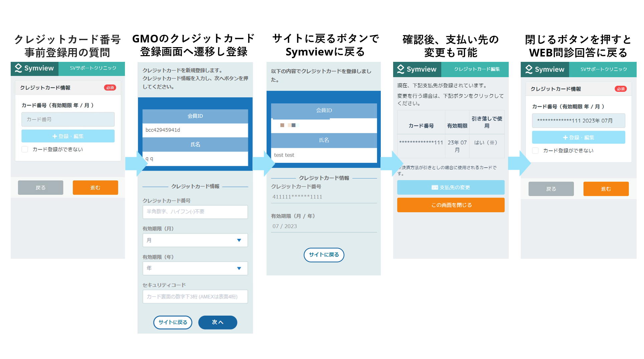Click the 必須 badge above the 2023年 07月 field

click(621, 89)
